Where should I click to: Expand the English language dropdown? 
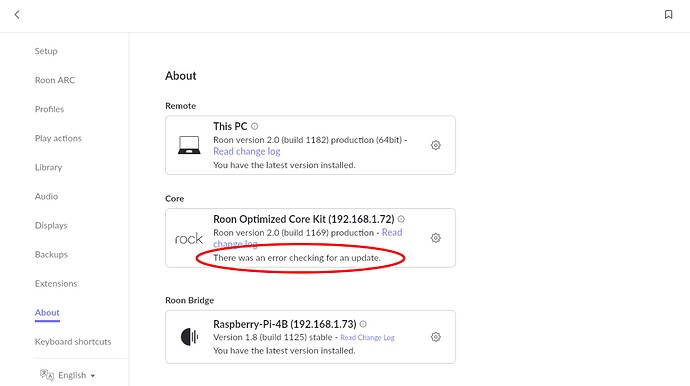[x=77, y=375]
